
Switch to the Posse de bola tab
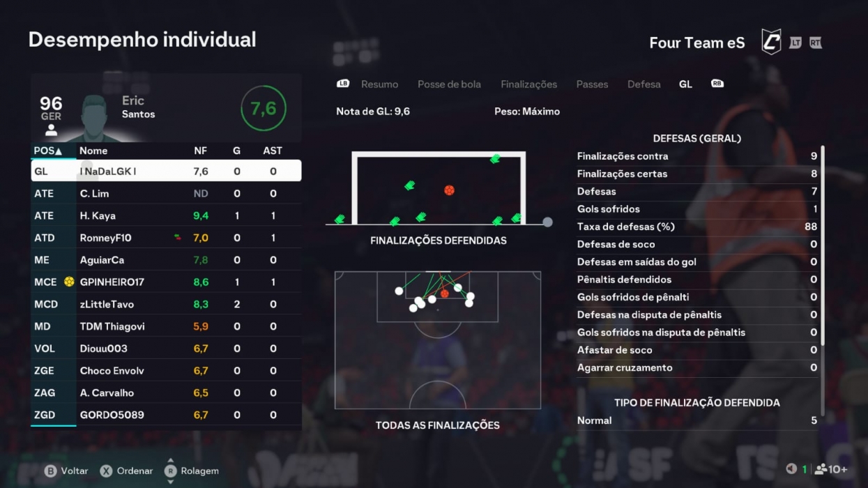pyautogui.click(x=449, y=84)
